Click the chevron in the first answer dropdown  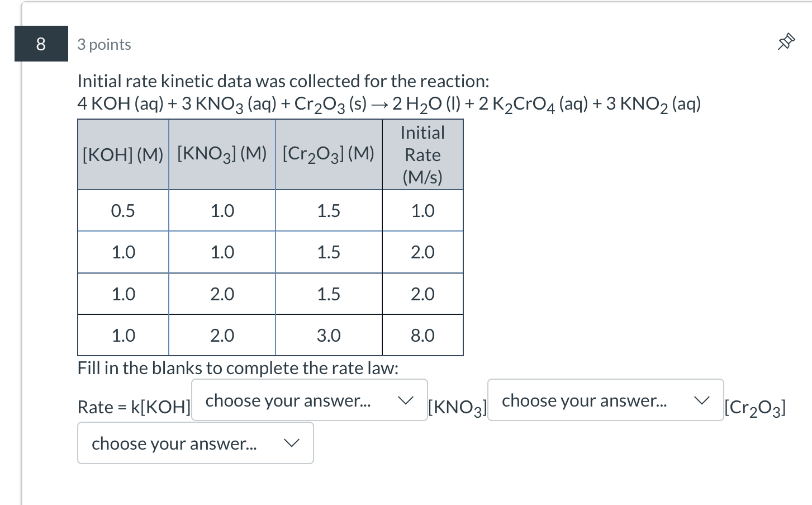click(406, 400)
